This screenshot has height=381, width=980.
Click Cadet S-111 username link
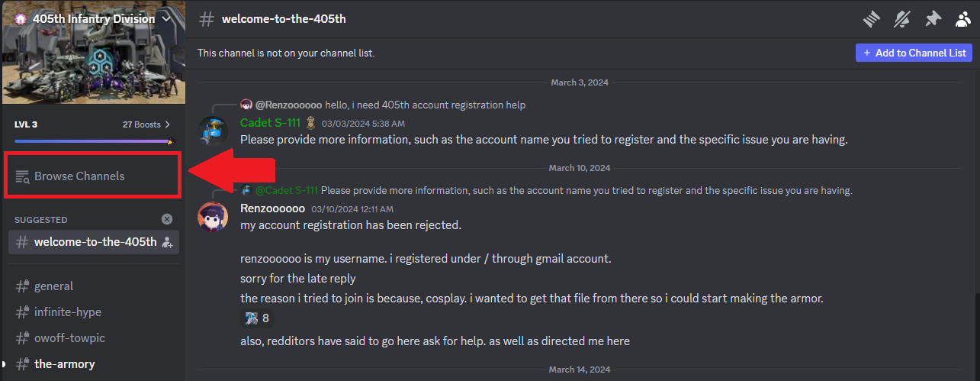tap(271, 122)
